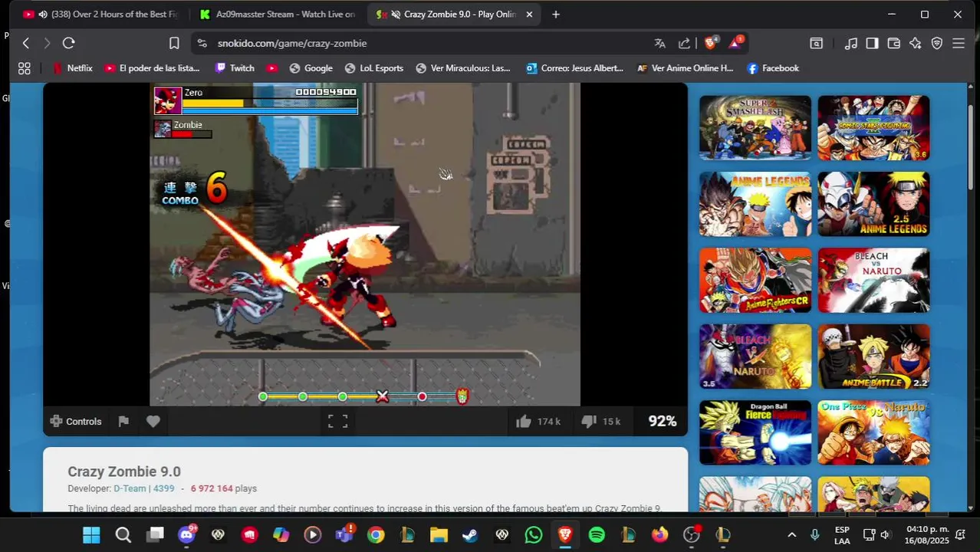Open the browser hamburger menu
Image resolution: width=980 pixels, height=552 pixels.
(x=958, y=43)
